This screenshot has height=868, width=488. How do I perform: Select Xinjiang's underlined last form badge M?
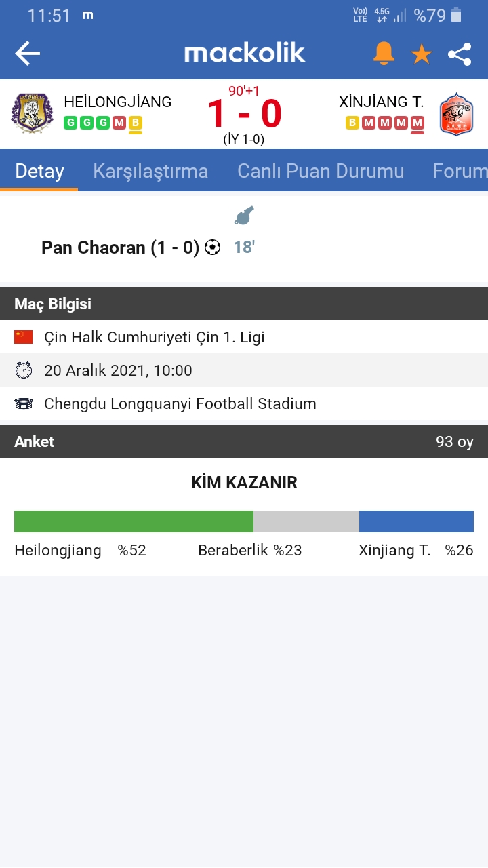coord(418,123)
